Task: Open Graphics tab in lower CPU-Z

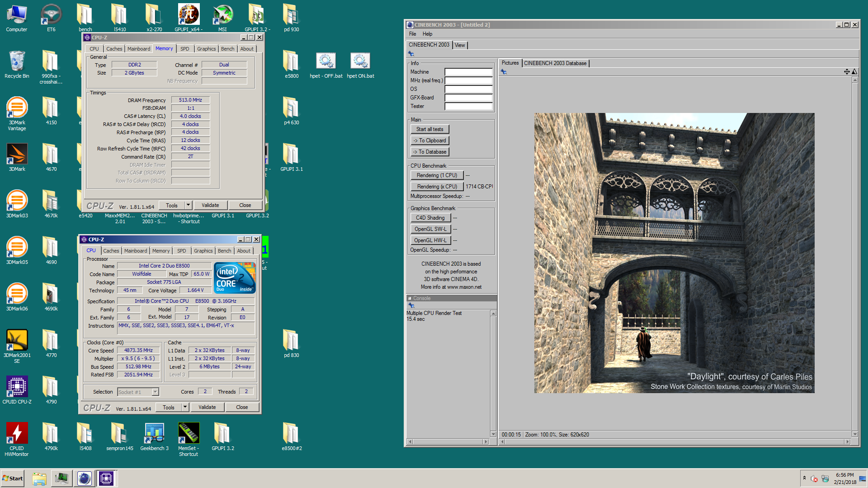Action: 203,251
